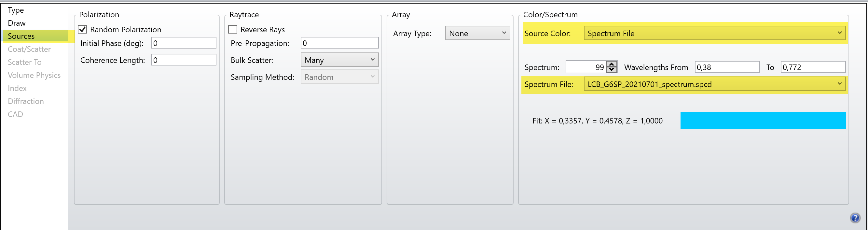Open the Bulk Scatter dropdown
Image resolution: width=868 pixels, height=230 pixels.
(339, 60)
